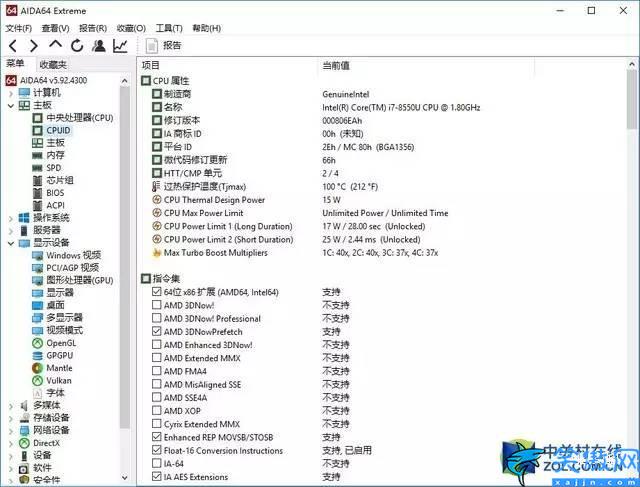Select the 内存 memory icon
640x487 pixels.
point(37,156)
